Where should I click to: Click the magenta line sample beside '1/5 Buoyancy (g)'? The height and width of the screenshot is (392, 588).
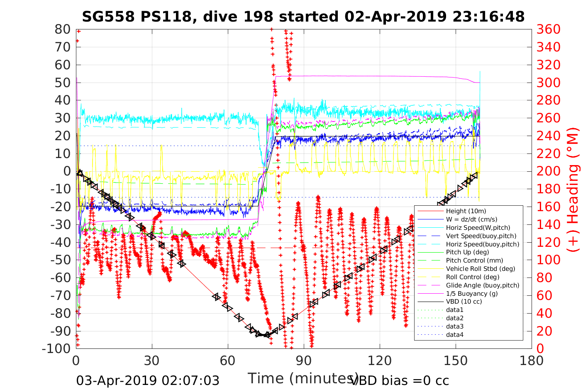pos(430,294)
